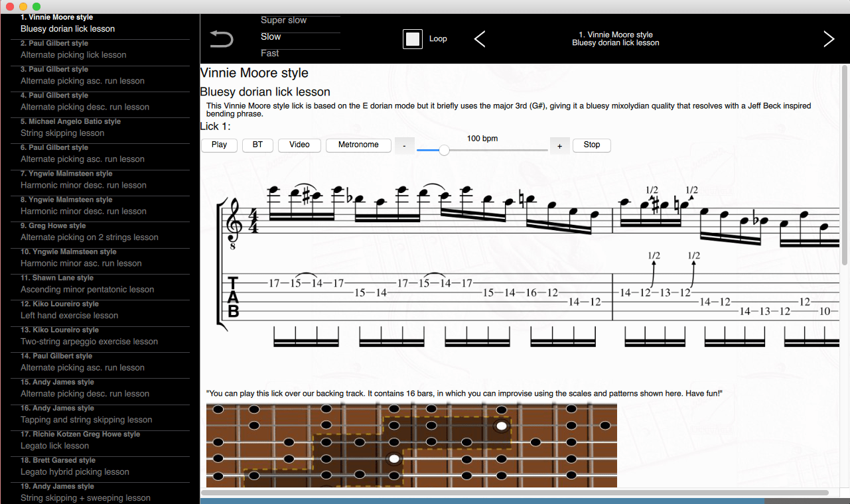Start the Metronome

coord(358,145)
